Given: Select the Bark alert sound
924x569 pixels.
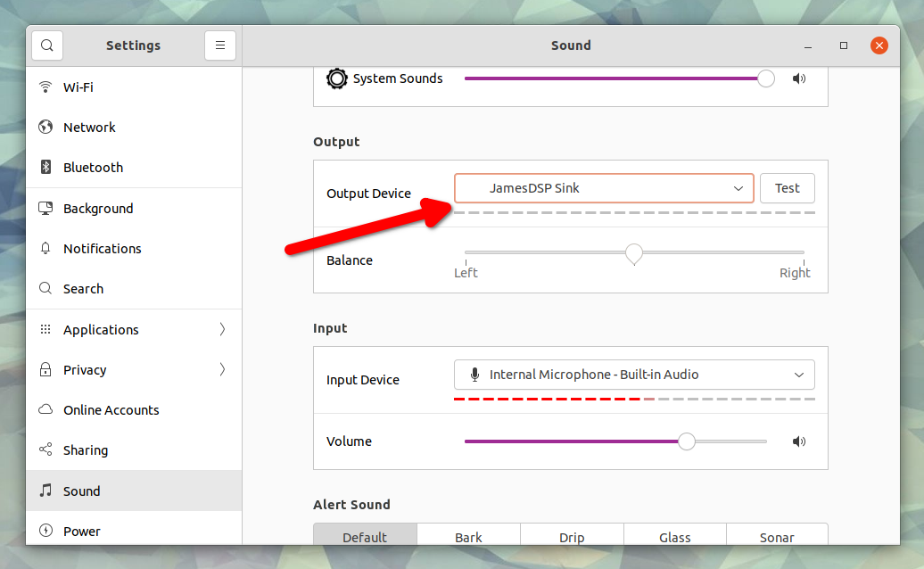Looking at the screenshot, I should (468, 537).
